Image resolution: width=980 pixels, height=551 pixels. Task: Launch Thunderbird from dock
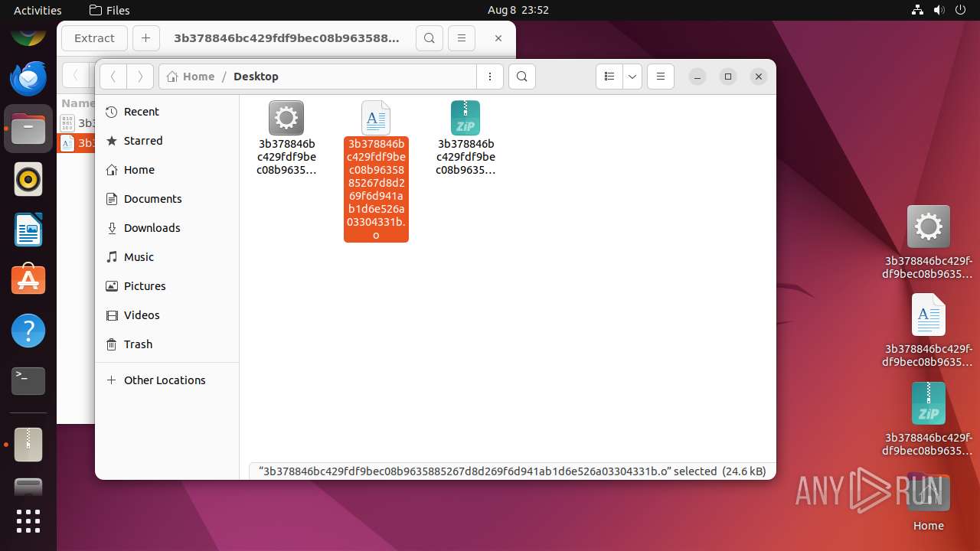[x=28, y=78]
